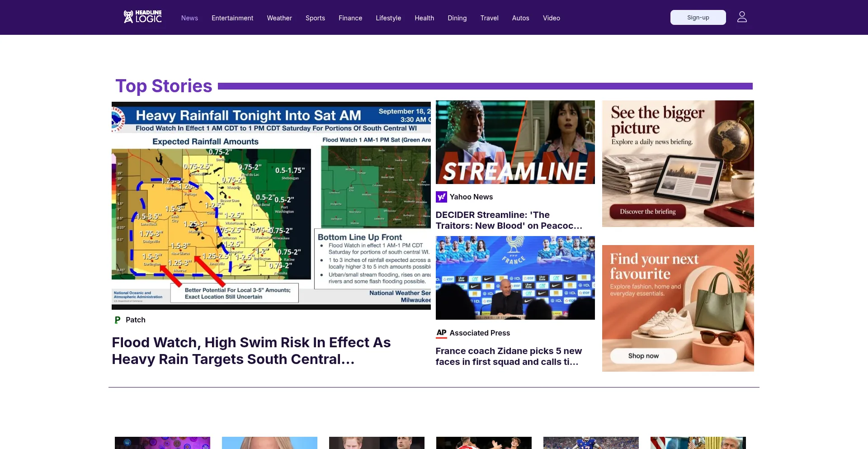Click the Shop now button
This screenshot has height=449, width=868.
click(643, 356)
